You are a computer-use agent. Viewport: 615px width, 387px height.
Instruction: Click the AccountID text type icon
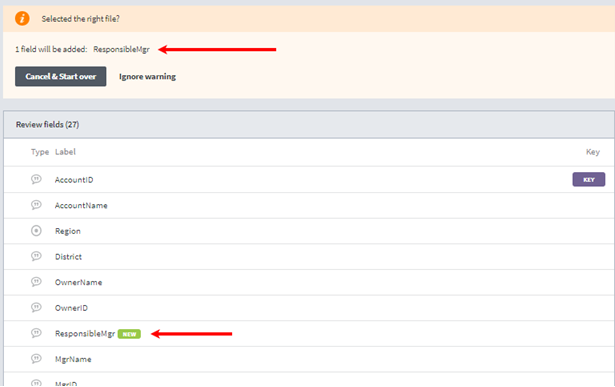[x=36, y=179]
